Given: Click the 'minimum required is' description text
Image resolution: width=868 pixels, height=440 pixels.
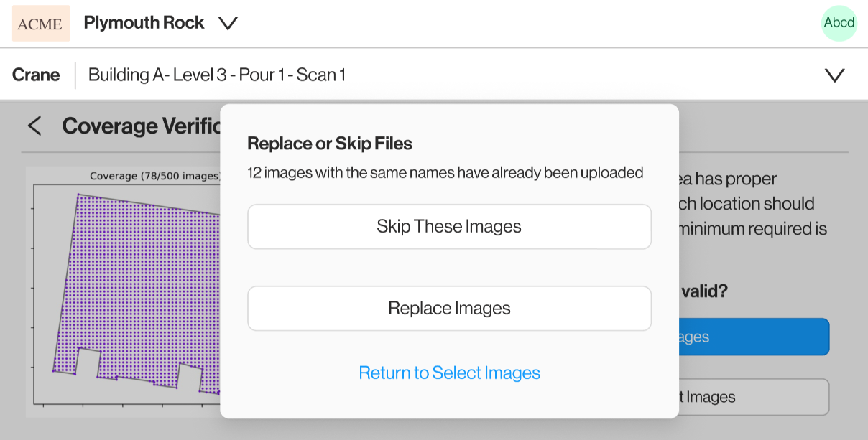Looking at the screenshot, I should click(752, 230).
